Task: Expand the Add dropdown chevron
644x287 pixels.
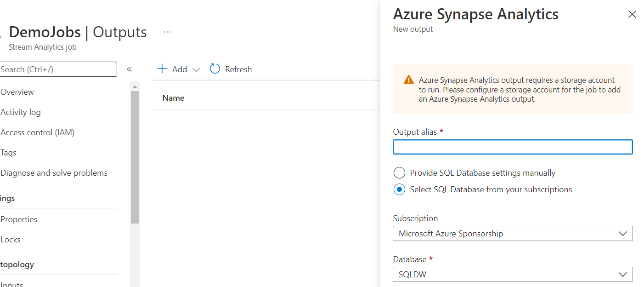Action: (x=196, y=69)
